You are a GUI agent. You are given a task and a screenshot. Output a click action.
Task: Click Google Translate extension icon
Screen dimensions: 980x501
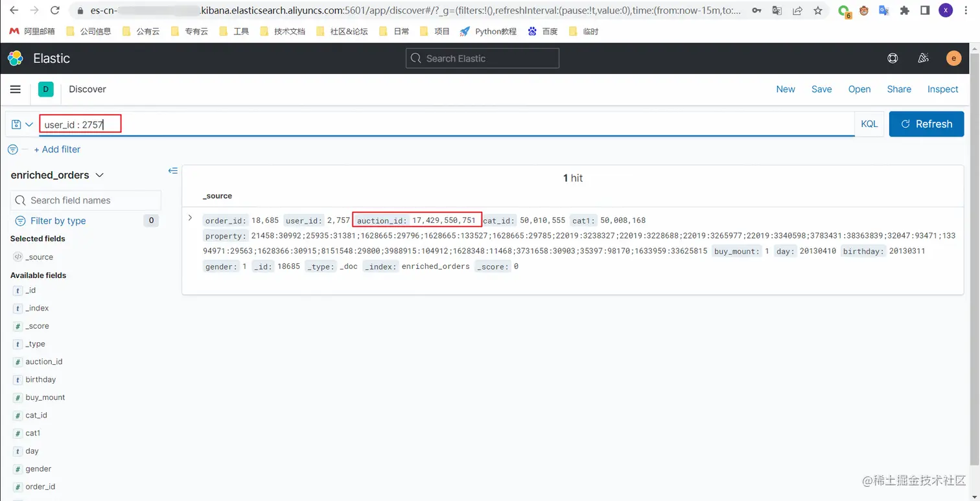tap(884, 10)
